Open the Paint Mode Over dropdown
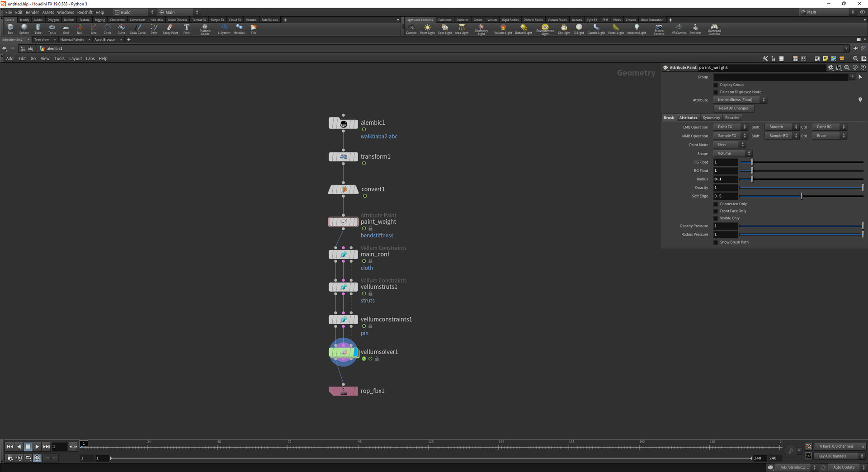This screenshot has height=472, width=868. pyautogui.click(x=729, y=145)
